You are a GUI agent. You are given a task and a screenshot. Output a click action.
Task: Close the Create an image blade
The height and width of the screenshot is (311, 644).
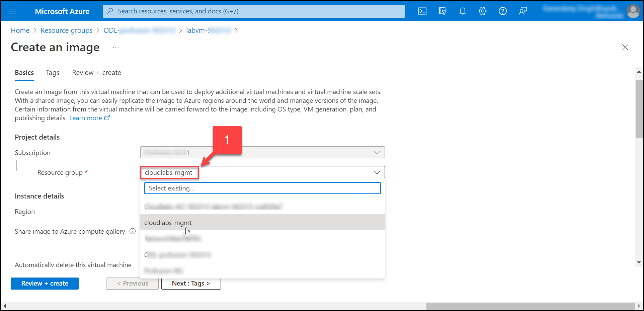coord(625,47)
